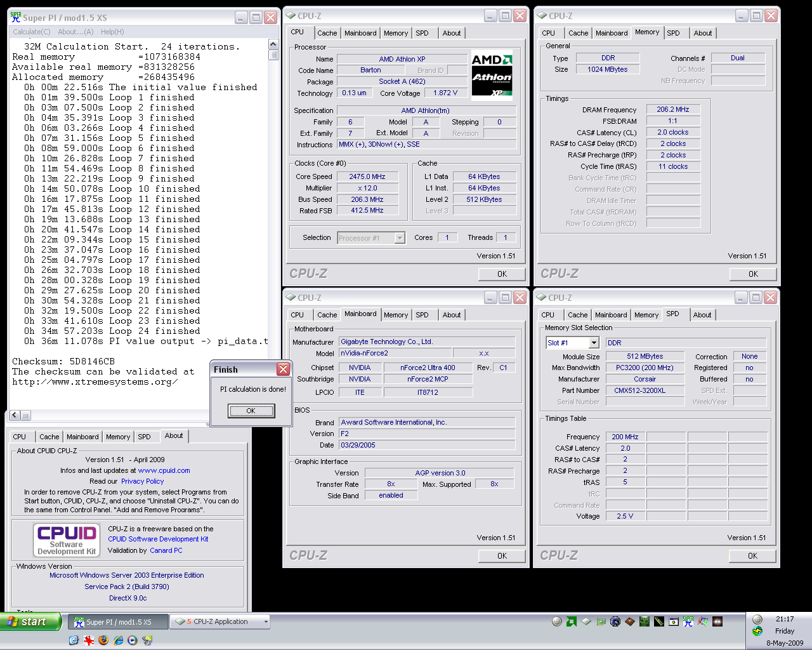
Task: Open the NVIDIA quick launch icon
Action: click(147, 640)
